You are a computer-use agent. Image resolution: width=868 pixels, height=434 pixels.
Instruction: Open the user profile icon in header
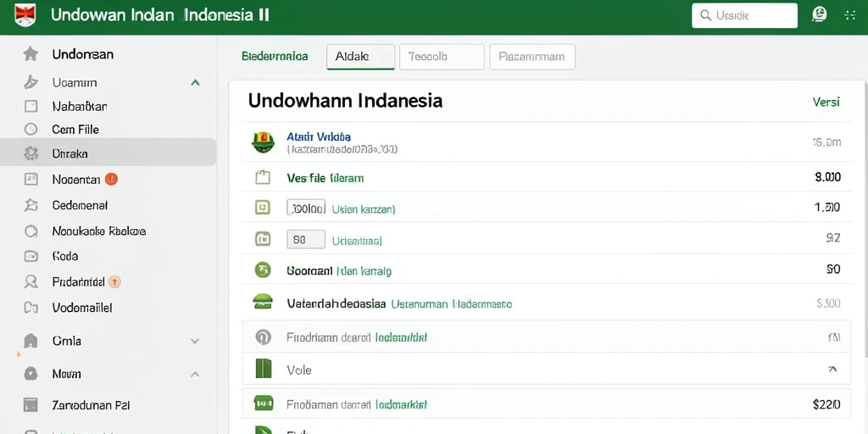[x=819, y=14]
